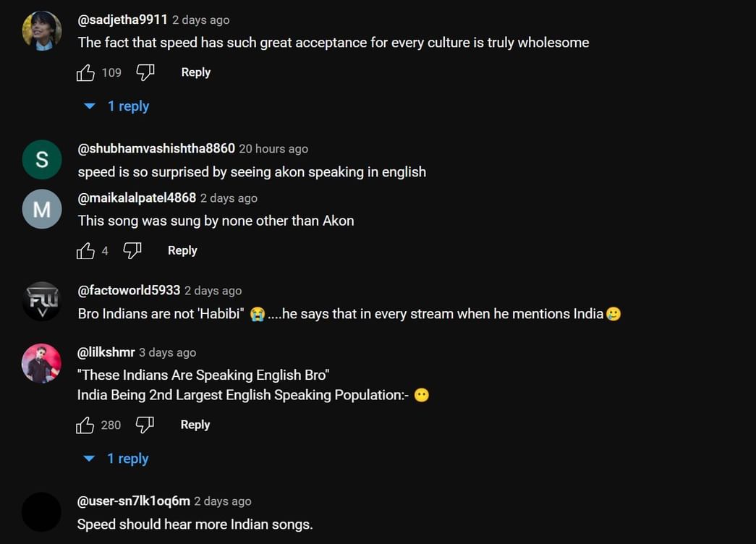
Task: Dislike @maikalalpatel4868's Akon comment
Action: point(132,250)
